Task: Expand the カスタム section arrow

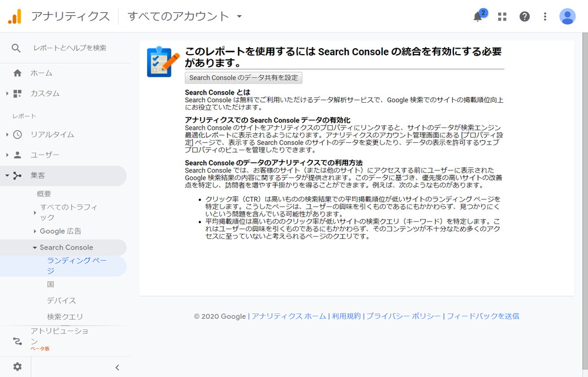Action: point(7,93)
